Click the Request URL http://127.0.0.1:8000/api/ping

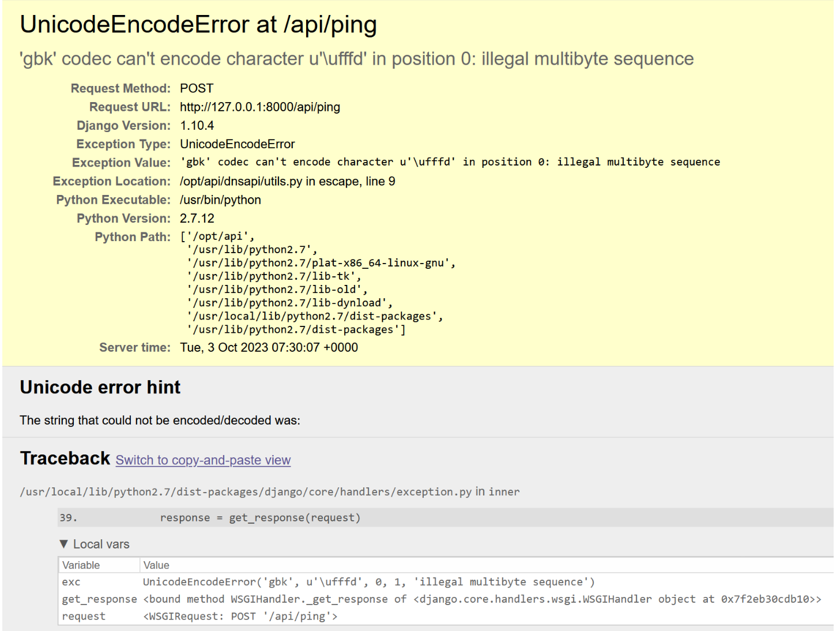(260, 107)
